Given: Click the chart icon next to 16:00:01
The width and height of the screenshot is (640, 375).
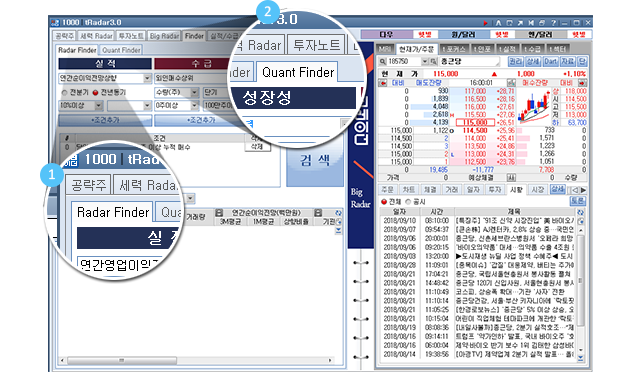Looking at the screenshot, I should (x=511, y=83).
